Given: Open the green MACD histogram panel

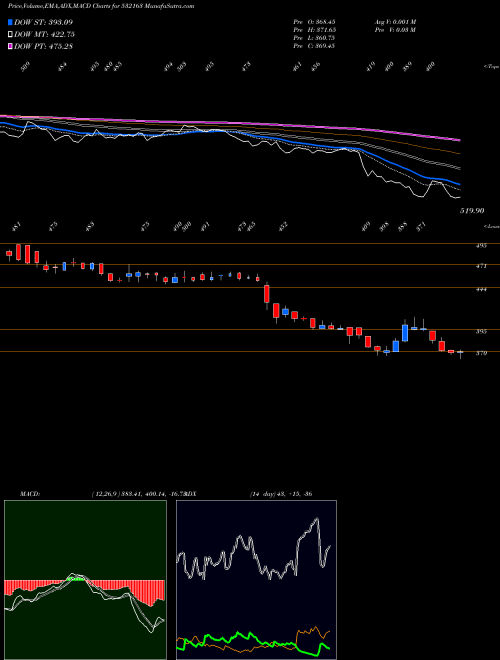Looking at the screenshot, I should pos(85,580).
